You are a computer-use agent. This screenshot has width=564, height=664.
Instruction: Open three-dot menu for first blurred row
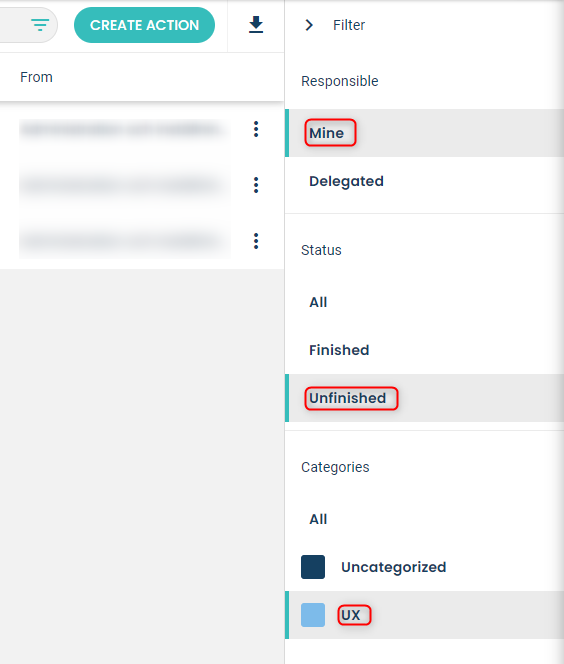click(x=256, y=129)
